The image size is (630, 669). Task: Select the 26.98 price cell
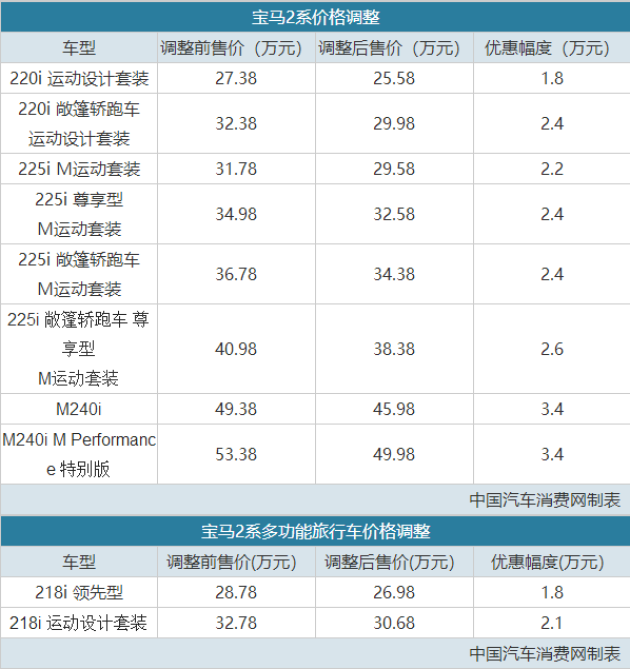[x=394, y=593]
